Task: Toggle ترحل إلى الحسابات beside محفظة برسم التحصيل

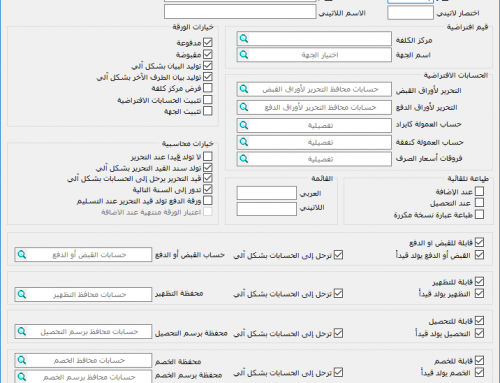Action: [338, 333]
